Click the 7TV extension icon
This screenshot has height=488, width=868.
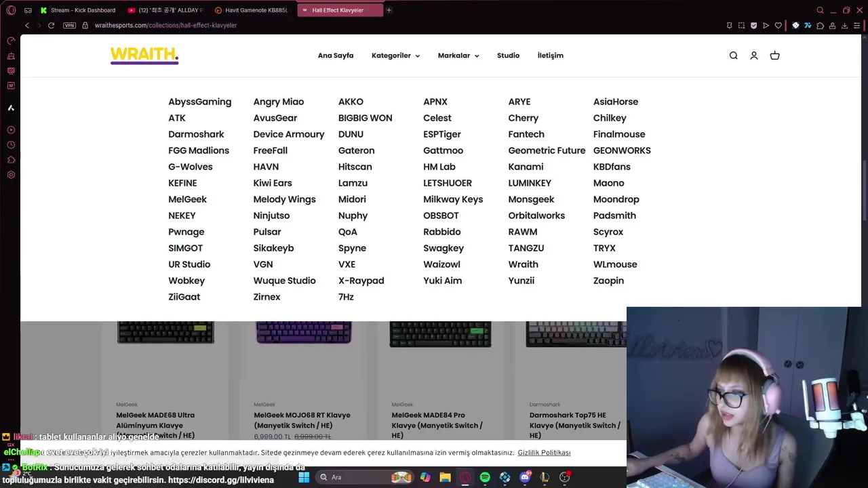tap(808, 25)
